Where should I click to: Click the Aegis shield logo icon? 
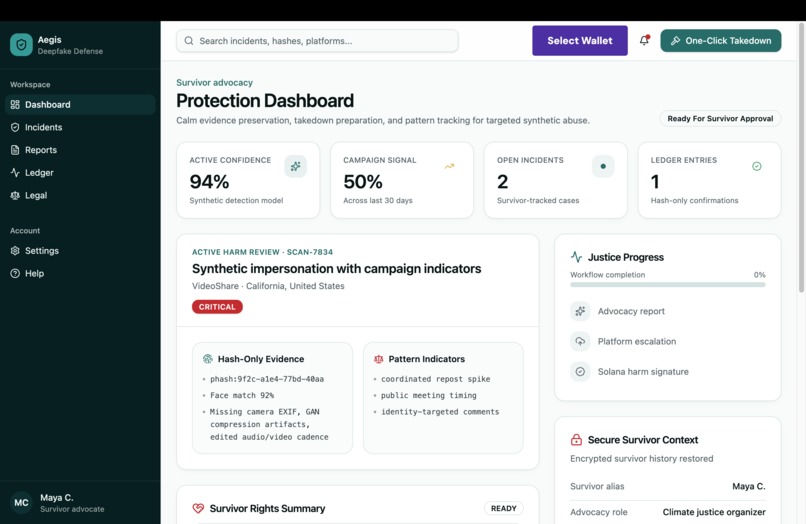[21, 45]
